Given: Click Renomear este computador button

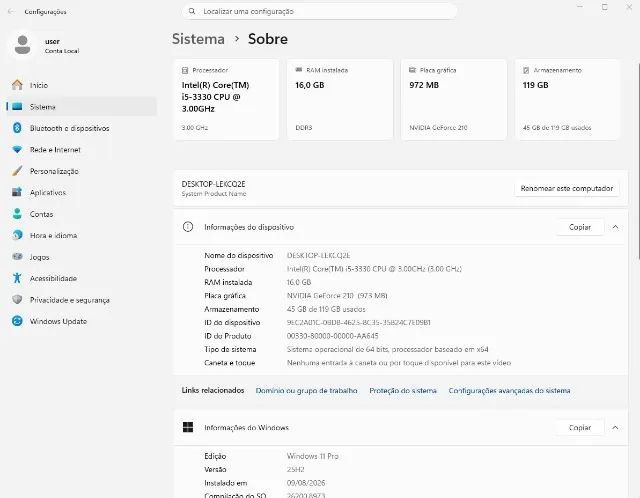Looking at the screenshot, I should click(x=567, y=188).
